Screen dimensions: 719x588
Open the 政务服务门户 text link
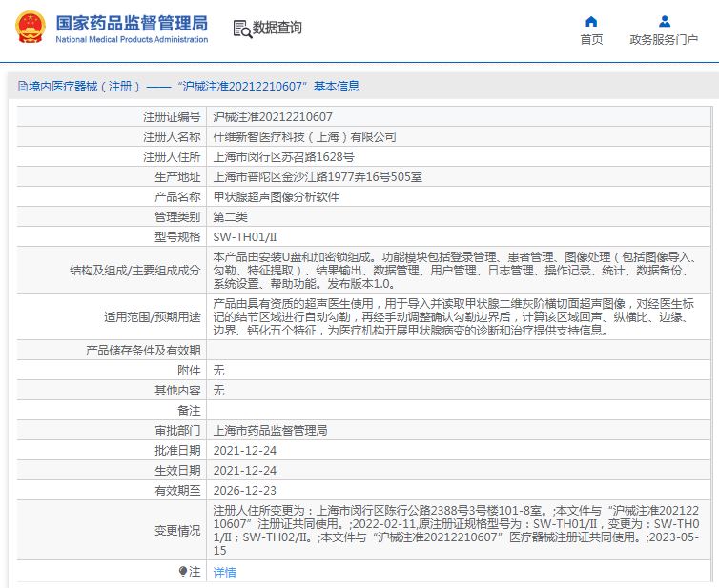pyautogui.click(x=664, y=40)
